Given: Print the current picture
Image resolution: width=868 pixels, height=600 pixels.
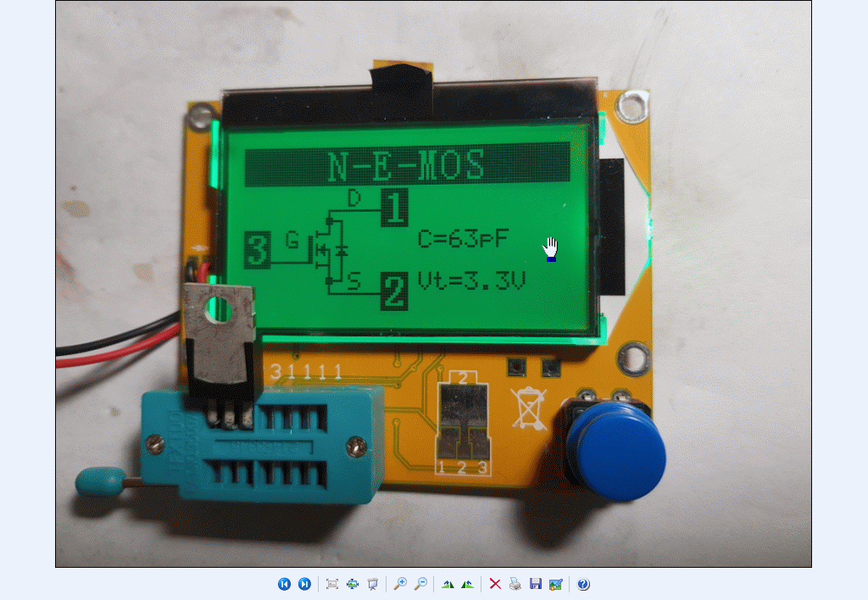Looking at the screenshot, I should [x=515, y=584].
